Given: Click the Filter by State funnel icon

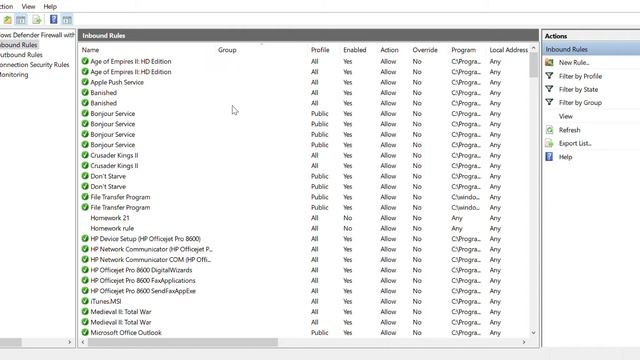Looking at the screenshot, I should tap(549, 89).
